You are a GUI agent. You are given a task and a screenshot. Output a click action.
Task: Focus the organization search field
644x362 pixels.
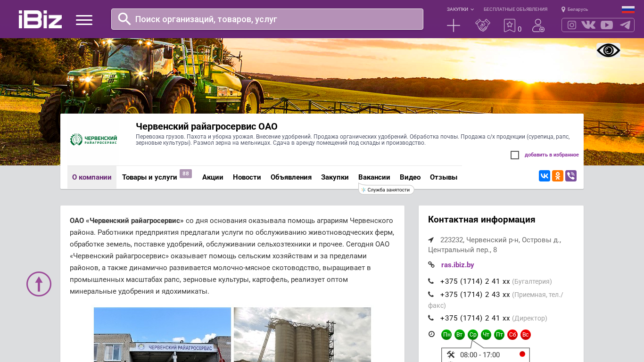coord(267,19)
